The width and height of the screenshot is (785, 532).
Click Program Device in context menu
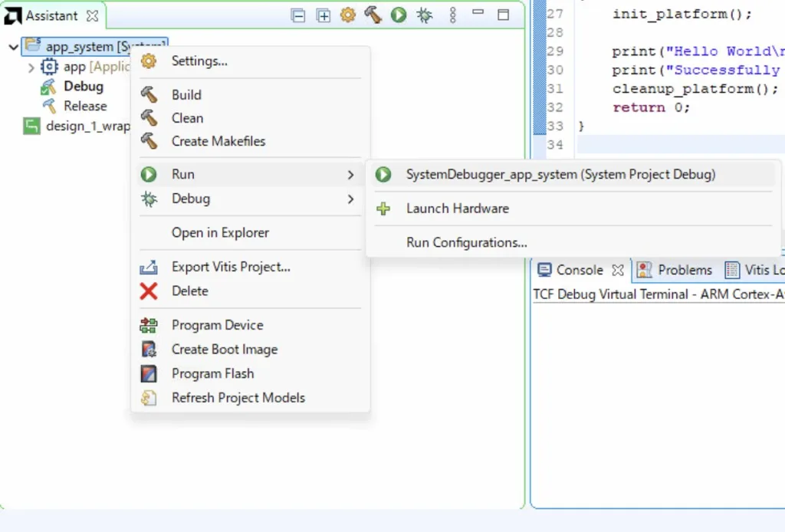[x=217, y=325]
